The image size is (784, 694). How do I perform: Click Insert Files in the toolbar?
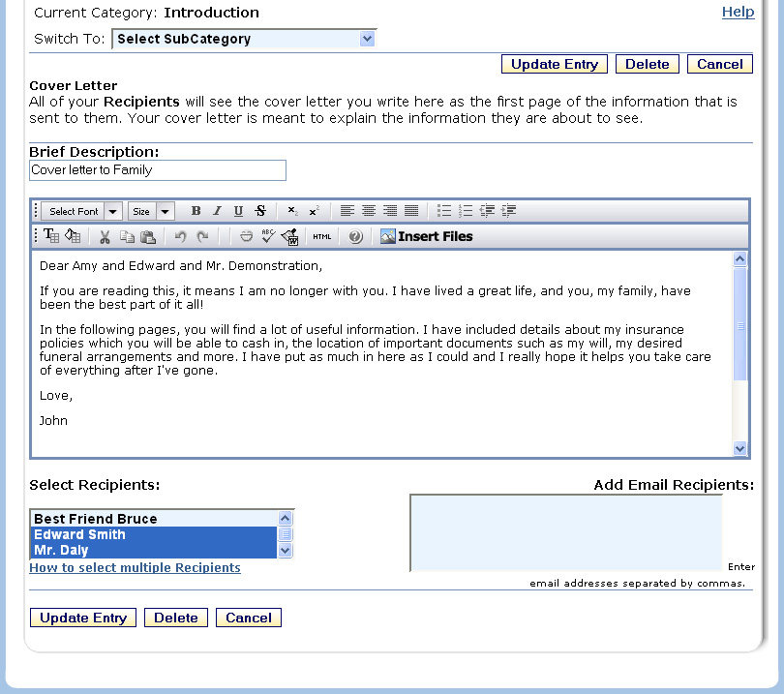[427, 236]
